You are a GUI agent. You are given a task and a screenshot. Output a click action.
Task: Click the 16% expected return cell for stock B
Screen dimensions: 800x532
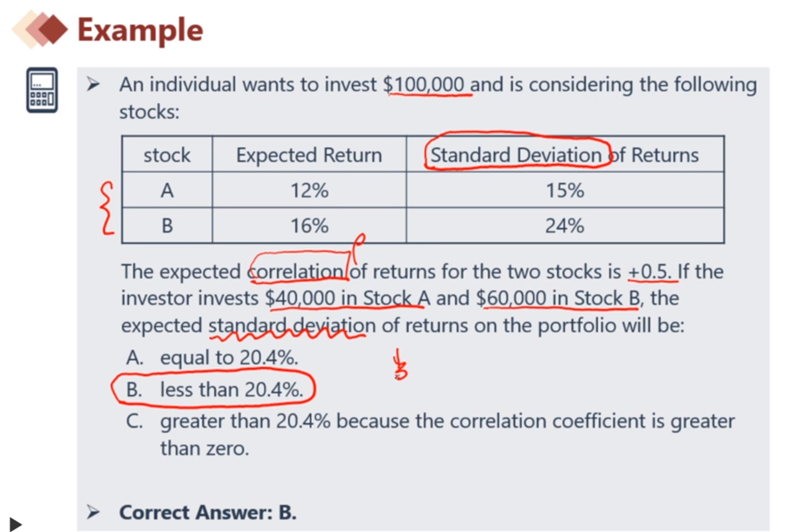click(x=309, y=225)
